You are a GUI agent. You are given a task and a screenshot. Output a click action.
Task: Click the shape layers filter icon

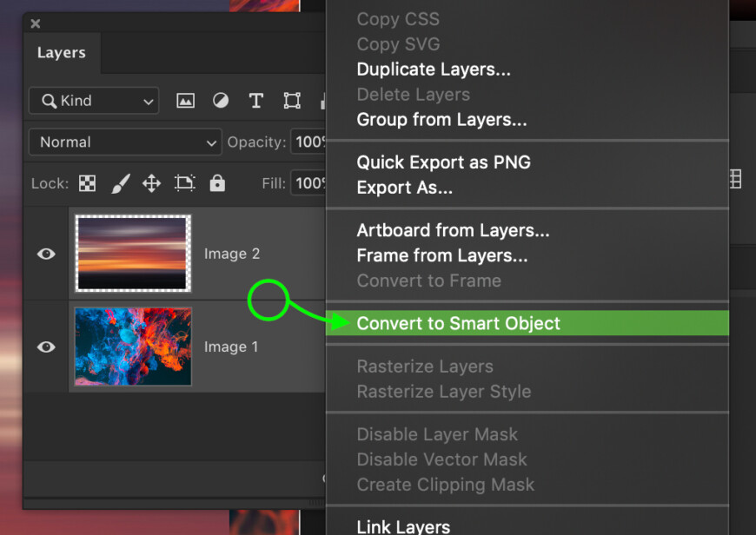tap(290, 101)
